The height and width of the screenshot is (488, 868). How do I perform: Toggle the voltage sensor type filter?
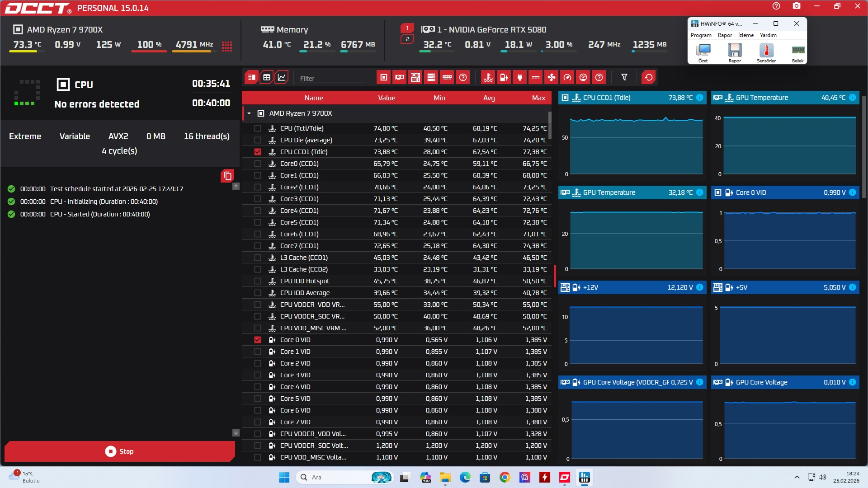[x=504, y=77]
